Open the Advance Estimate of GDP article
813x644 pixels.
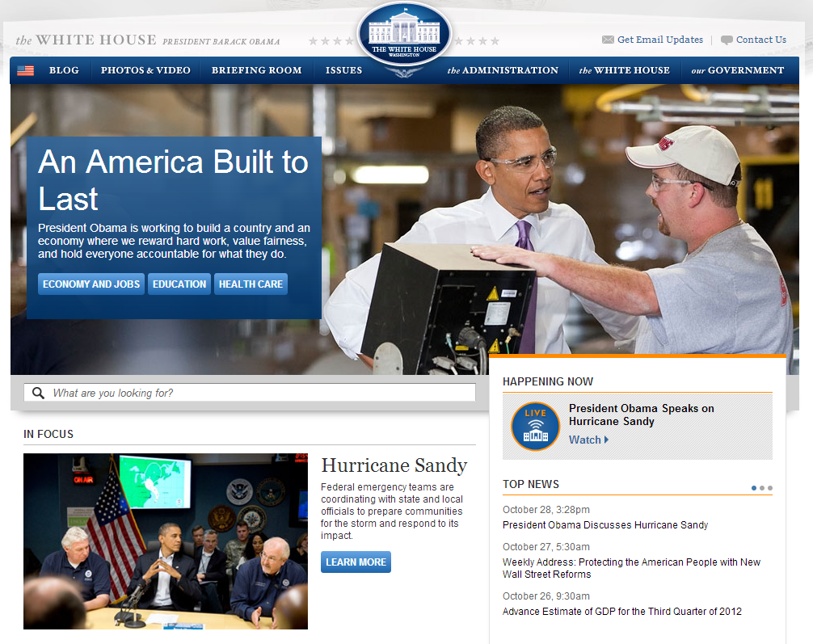click(621, 612)
